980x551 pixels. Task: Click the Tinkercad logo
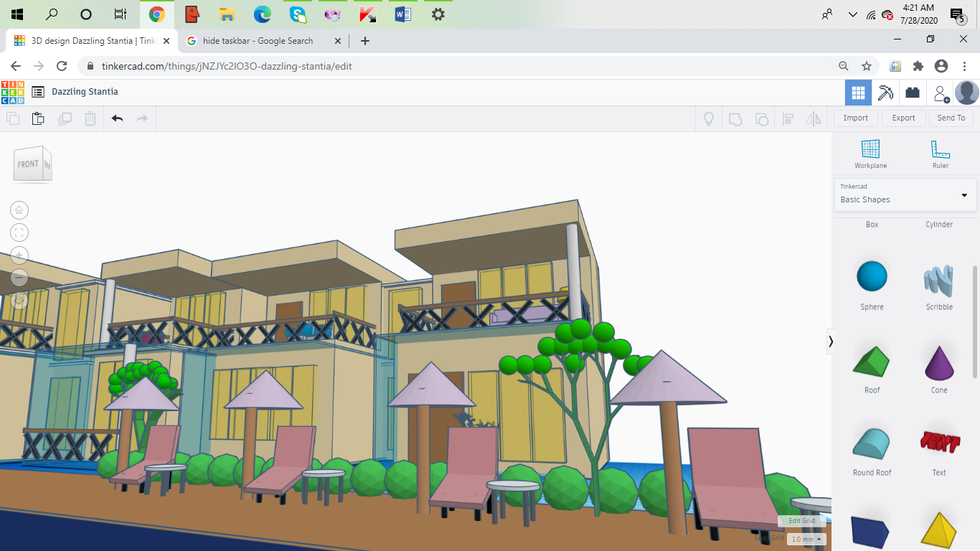pos(12,92)
